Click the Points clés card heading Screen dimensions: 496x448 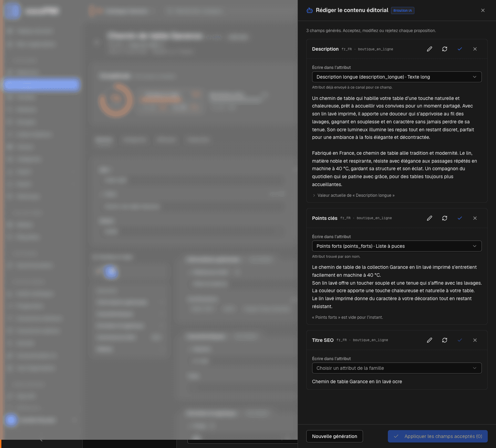(x=324, y=218)
